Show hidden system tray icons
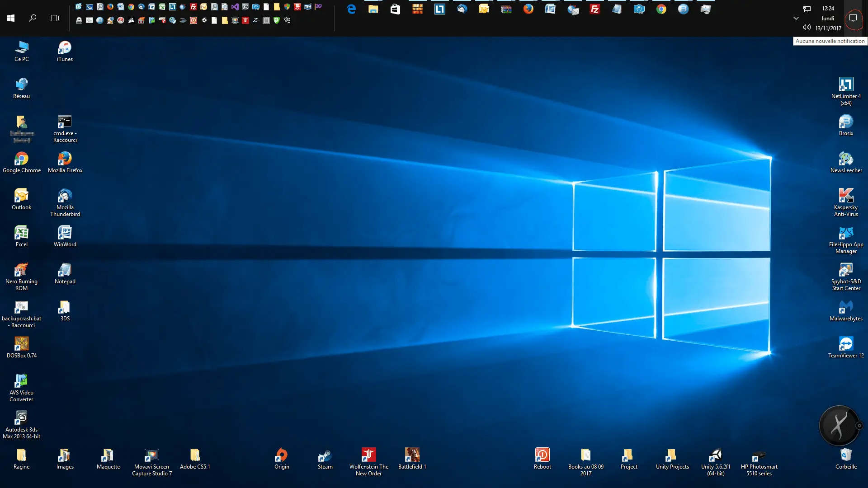Viewport: 868px width, 488px height. point(796,18)
